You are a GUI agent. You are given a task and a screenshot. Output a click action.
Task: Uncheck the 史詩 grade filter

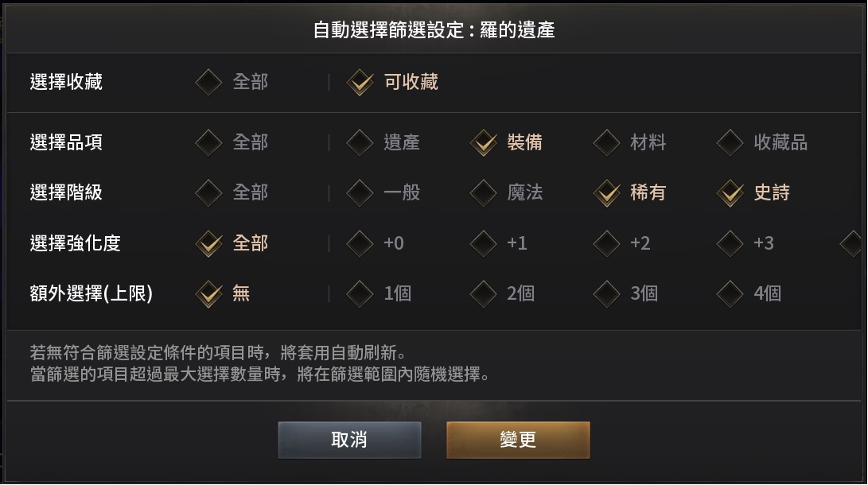click(730, 192)
